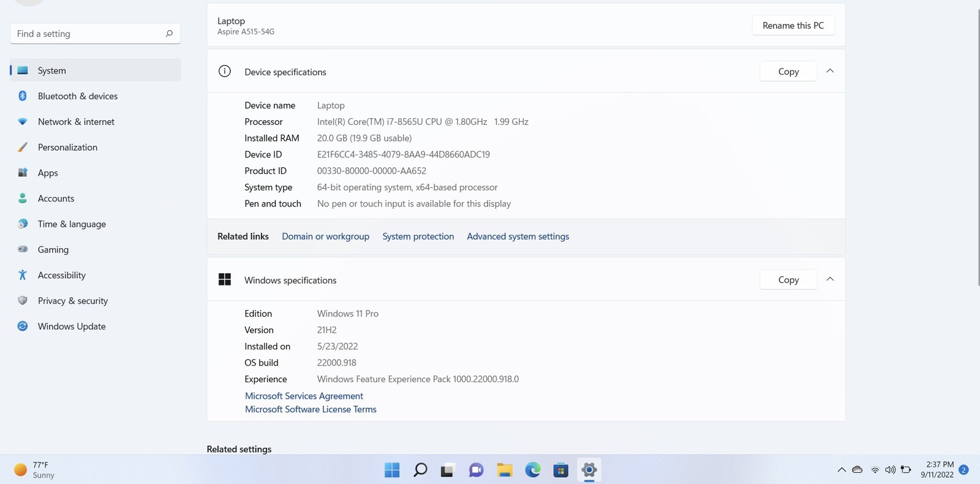Click the Time & language globe-clock icon

pos(23,224)
